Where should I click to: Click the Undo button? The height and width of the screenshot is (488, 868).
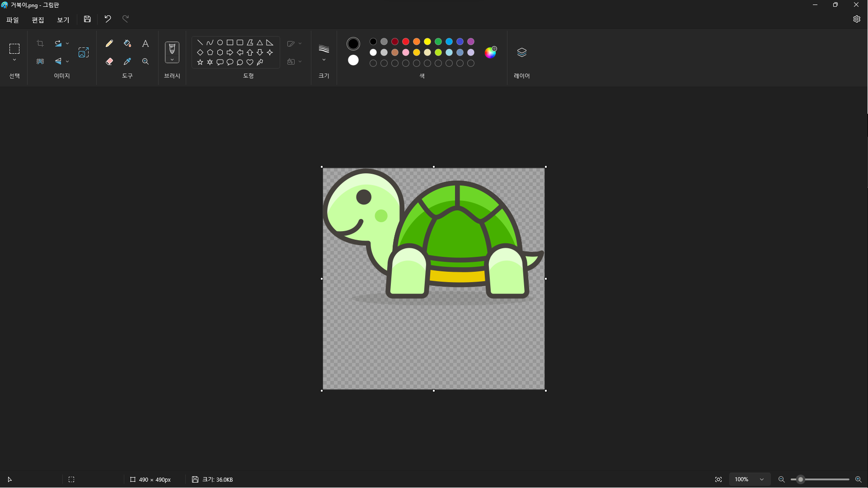[108, 19]
